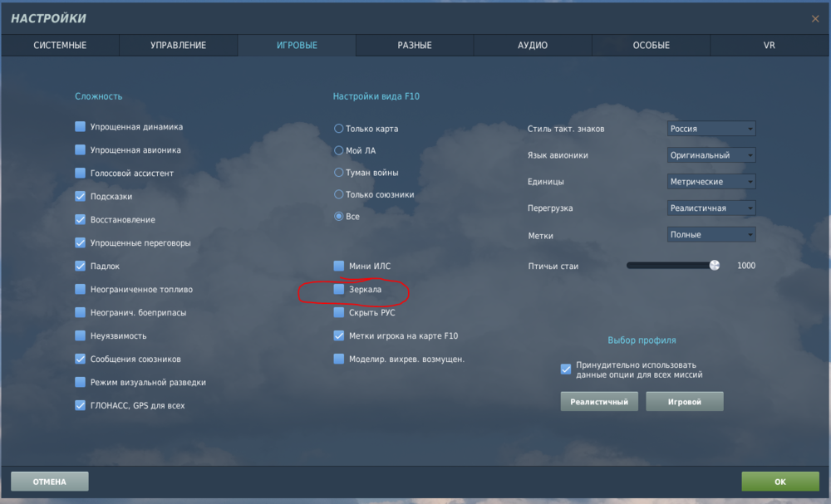The height and width of the screenshot is (504, 831).
Task: Uncheck Сообщения союзников option
Action: [x=80, y=359]
